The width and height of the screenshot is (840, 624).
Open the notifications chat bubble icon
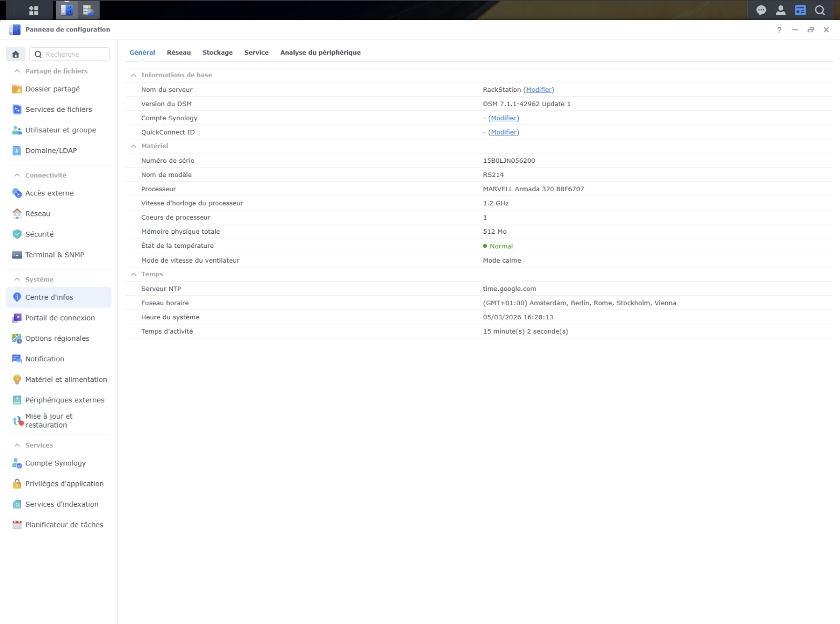pyautogui.click(x=761, y=10)
